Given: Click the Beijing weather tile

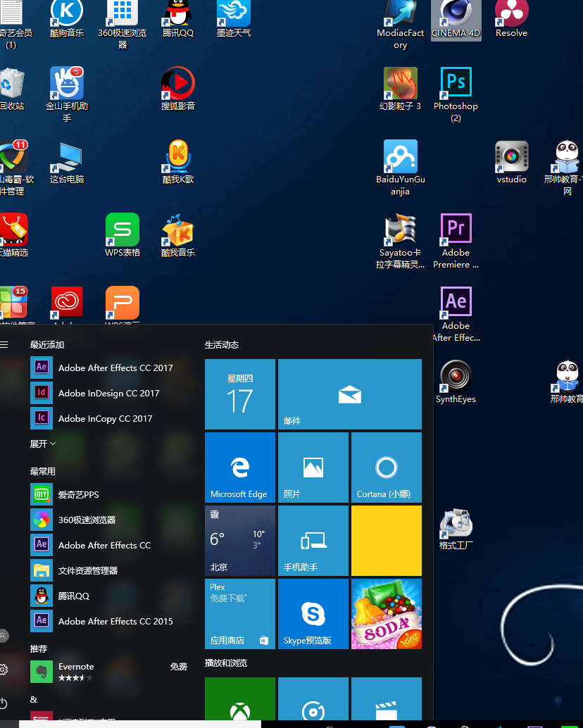Looking at the screenshot, I should coord(239,541).
